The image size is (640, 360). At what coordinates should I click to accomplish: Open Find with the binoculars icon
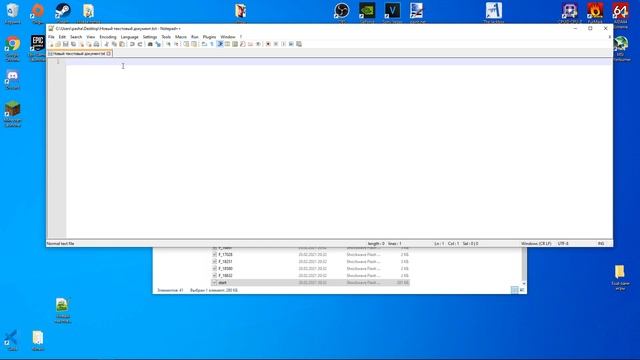click(150, 44)
